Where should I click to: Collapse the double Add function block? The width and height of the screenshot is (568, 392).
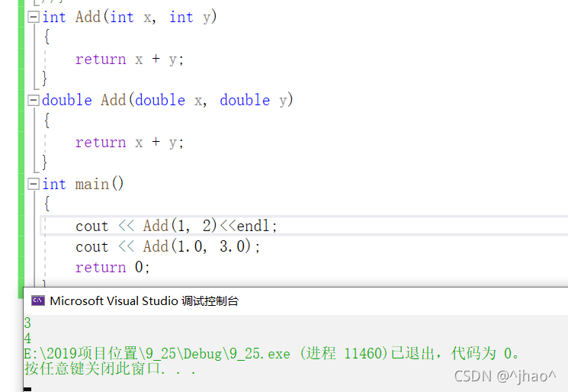coord(34,101)
